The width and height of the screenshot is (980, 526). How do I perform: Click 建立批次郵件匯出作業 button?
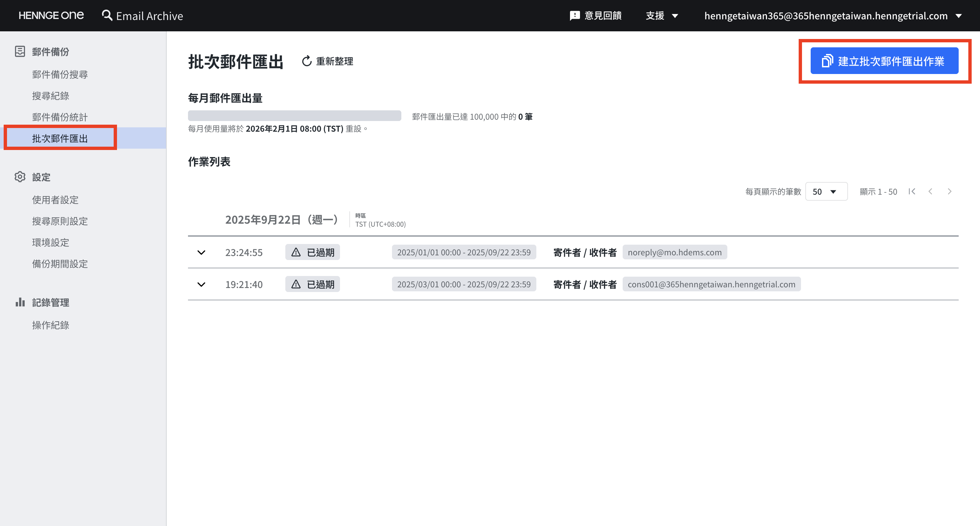[884, 61]
